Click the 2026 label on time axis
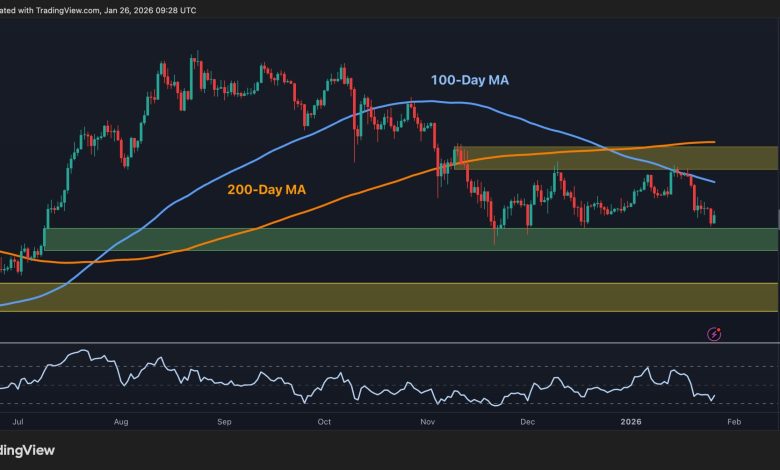The width and height of the screenshot is (780, 470). (630, 423)
